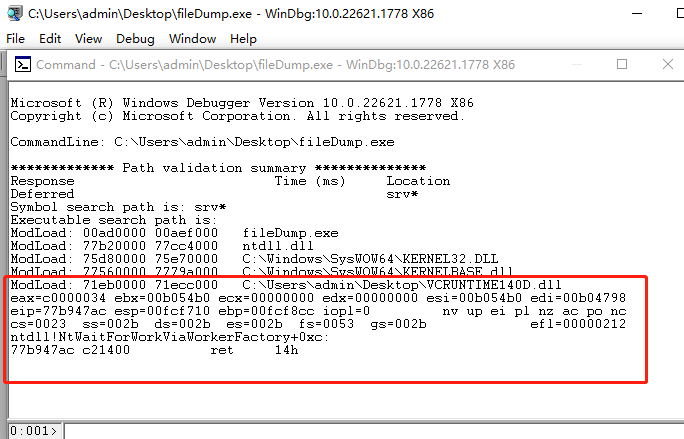Click the 'Path validation summary' header line
684x439 pixels.
[x=218, y=168]
